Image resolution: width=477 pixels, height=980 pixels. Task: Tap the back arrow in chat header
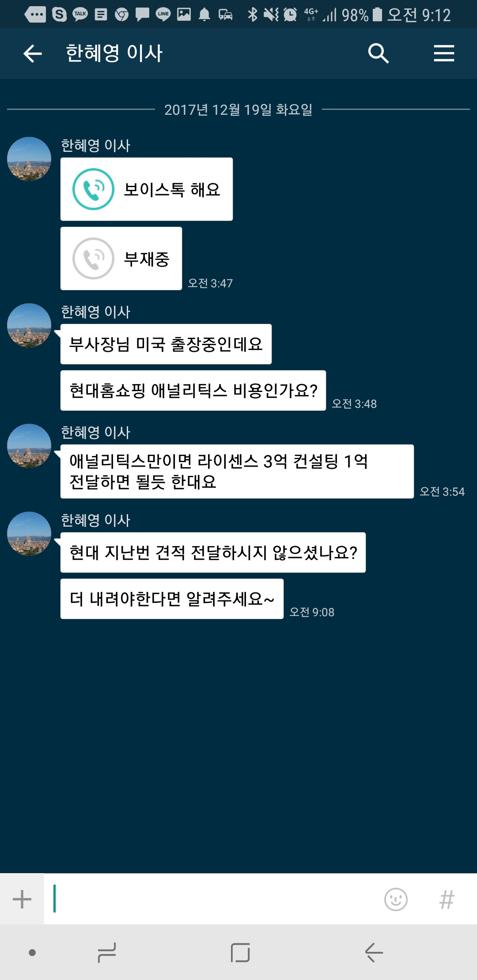[x=32, y=54]
